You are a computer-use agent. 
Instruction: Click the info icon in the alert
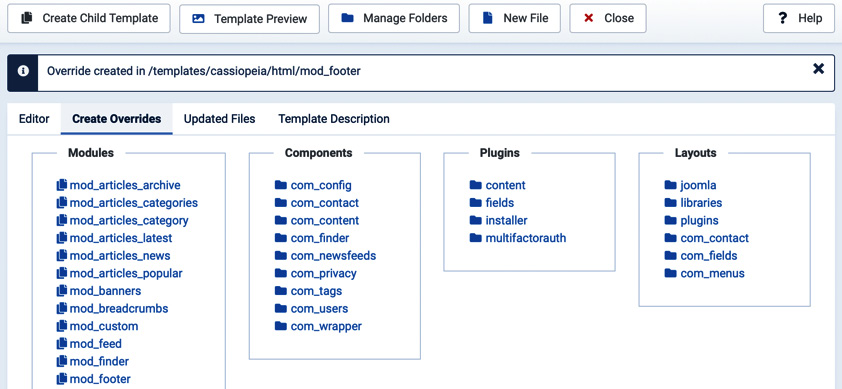tap(23, 71)
